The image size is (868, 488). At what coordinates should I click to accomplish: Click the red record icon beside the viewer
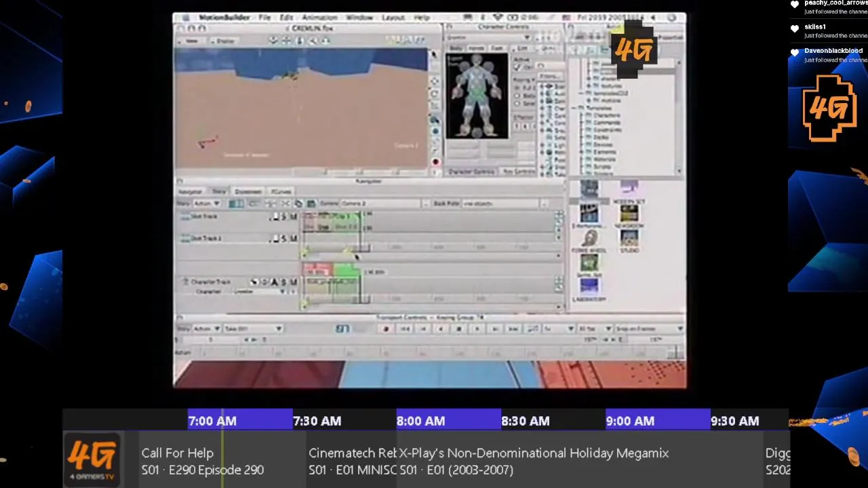tap(435, 161)
